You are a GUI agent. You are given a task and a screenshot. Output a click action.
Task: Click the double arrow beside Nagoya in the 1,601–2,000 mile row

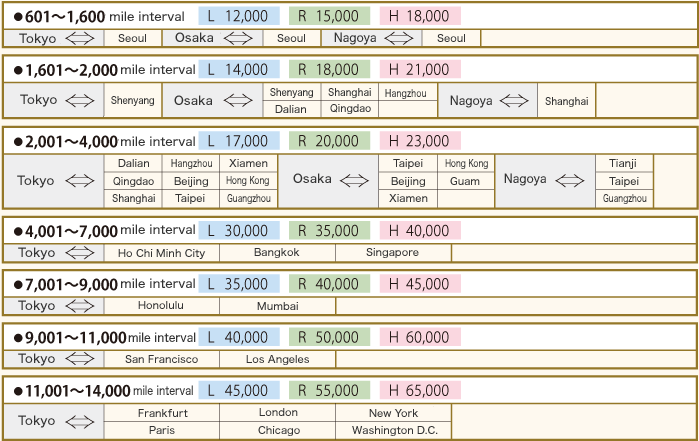[x=516, y=101]
